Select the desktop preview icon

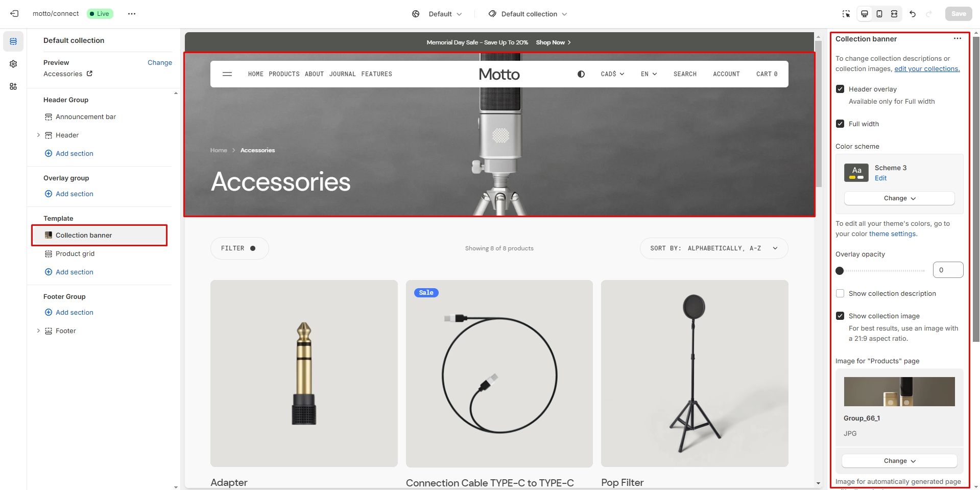tap(865, 14)
